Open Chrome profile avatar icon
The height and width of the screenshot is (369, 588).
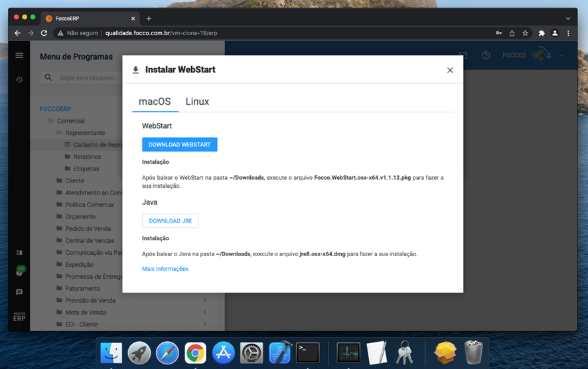point(555,33)
